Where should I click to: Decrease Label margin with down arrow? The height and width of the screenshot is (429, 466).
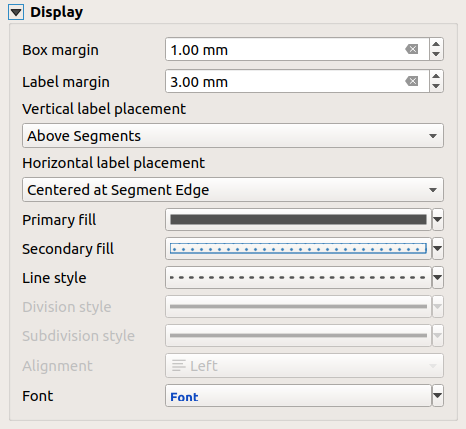click(x=436, y=87)
